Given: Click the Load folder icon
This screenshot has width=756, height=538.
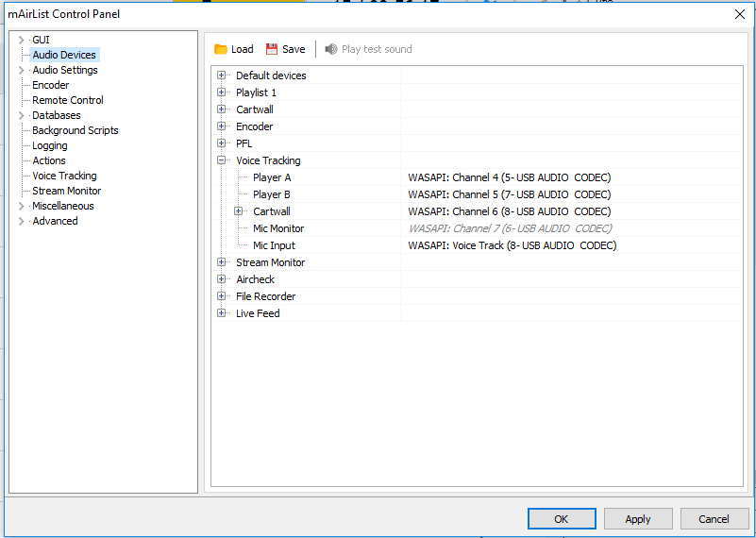Looking at the screenshot, I should pyautogui.click(x=221, y=49).
